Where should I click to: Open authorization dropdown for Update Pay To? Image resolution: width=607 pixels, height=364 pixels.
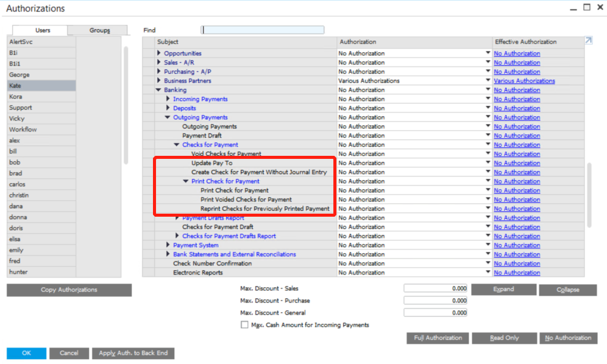[x=488, y=163]
